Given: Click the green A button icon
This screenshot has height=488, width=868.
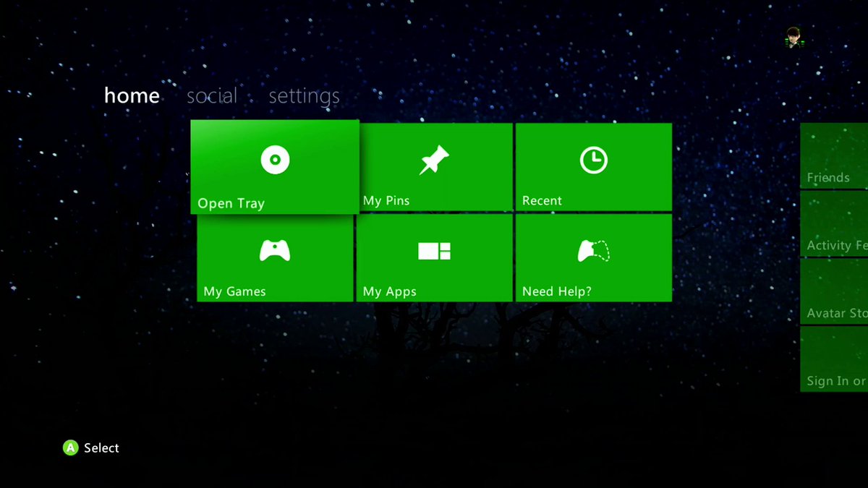Looking at the screenshot, I should (x=70, y=448).
